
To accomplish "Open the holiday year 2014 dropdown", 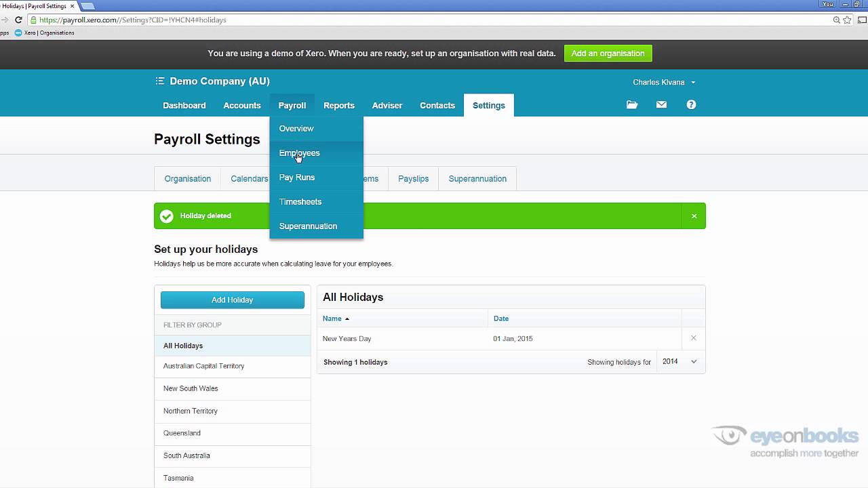I will [680, 362].
